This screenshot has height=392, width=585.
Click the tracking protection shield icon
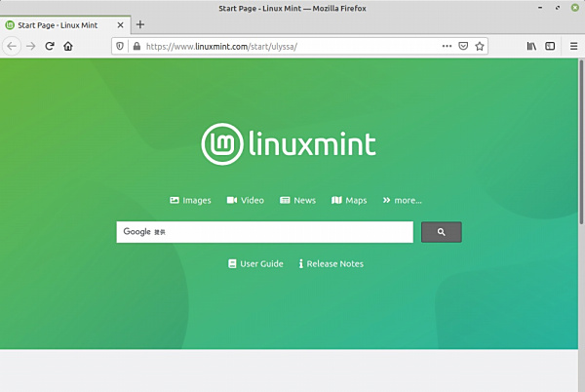point(120,46)
